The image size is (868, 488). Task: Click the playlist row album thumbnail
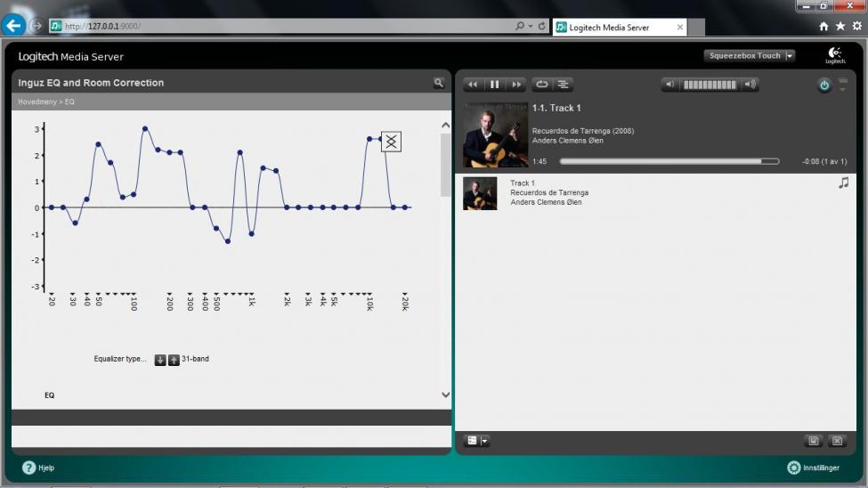coord(480,193)
